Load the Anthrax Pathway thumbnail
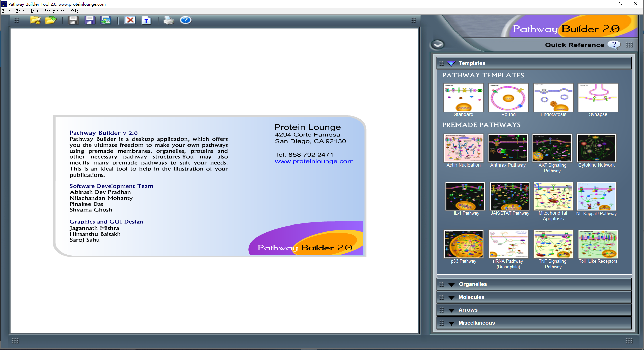This screenshot has width=644, height=350. click(508, 148)
